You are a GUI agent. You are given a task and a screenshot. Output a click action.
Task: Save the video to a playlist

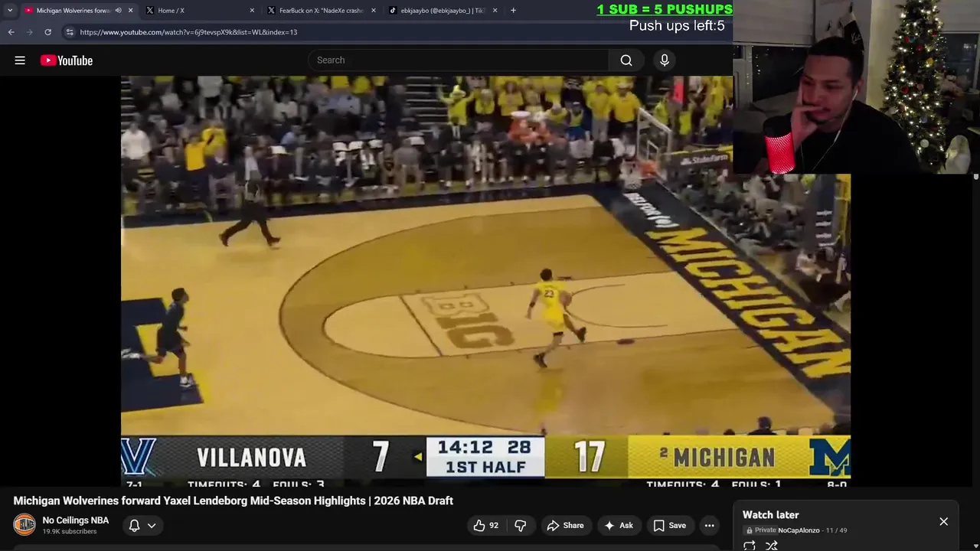click(x=670, y=525)
